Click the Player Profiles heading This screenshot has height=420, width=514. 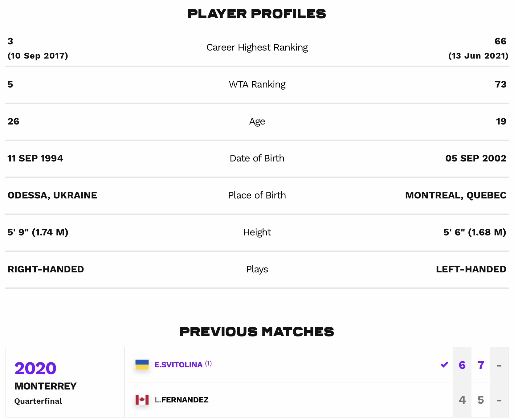257,14
